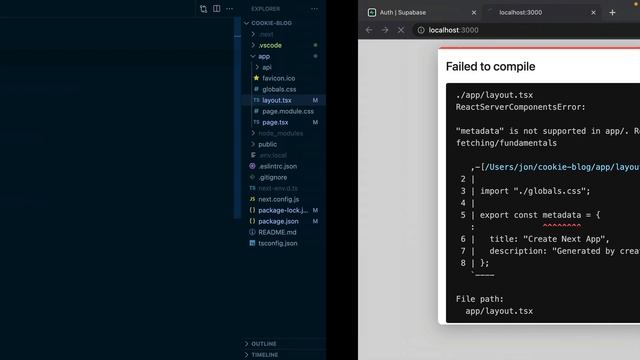The width and height of the screenshot is (640, 360).
Task: Open editor more actions ellipsis menu
Action: click(230, 9)
